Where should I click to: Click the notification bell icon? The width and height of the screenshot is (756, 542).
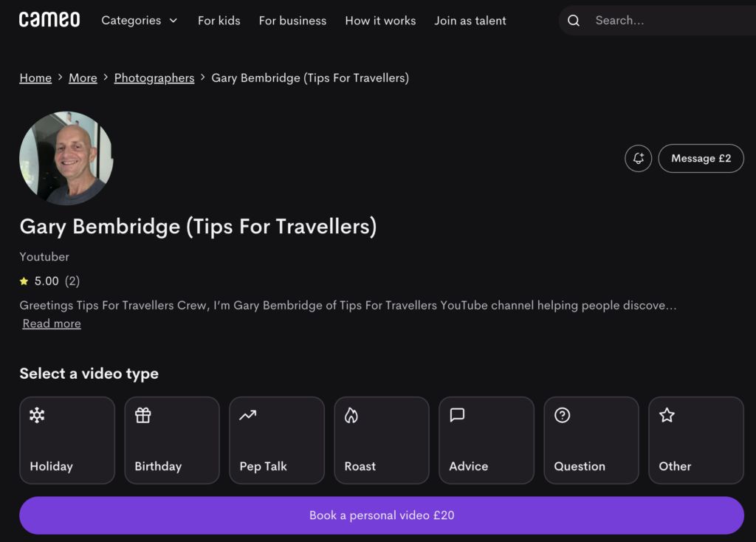[638, 158]
